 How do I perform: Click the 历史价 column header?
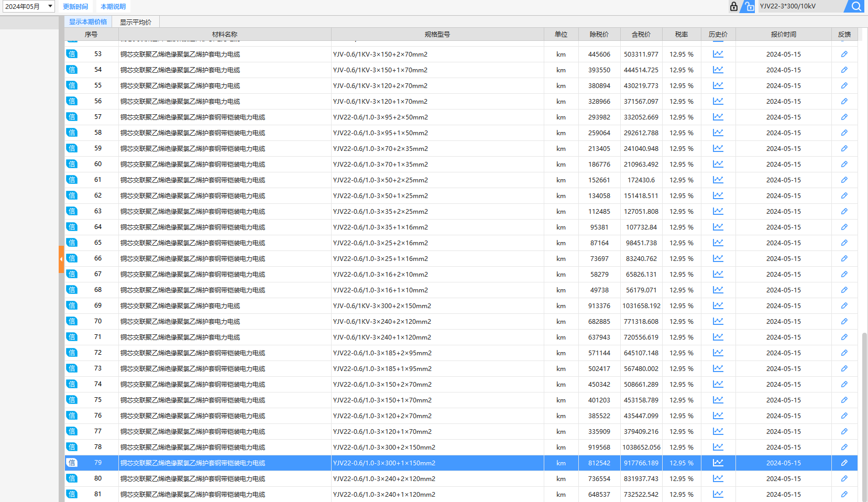pyautogui.click(x=718, y=35)
